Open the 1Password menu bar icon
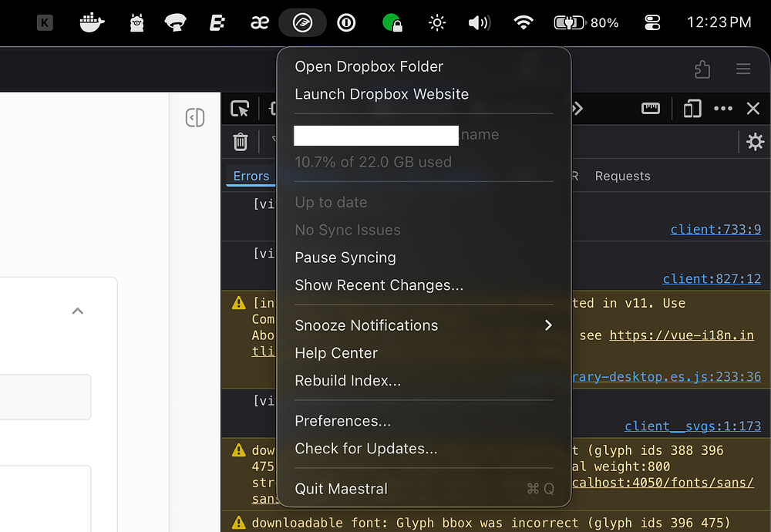The width and height of the screenshot is (771, 532). click(x=346, y=22)
